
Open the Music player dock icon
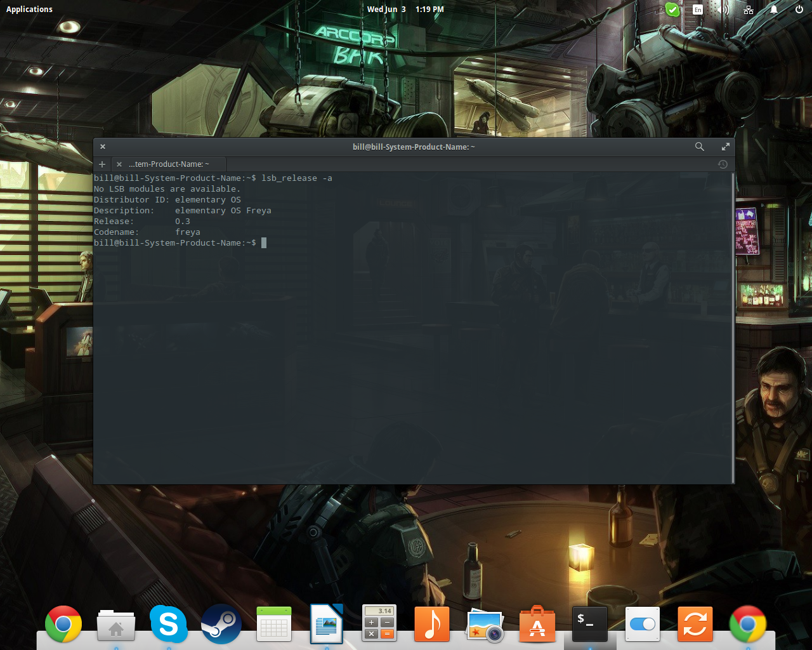(432, 625)
